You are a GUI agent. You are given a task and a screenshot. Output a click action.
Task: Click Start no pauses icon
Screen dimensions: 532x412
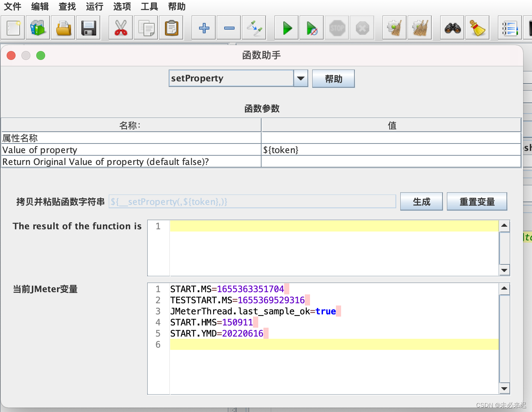pos(312,28)
